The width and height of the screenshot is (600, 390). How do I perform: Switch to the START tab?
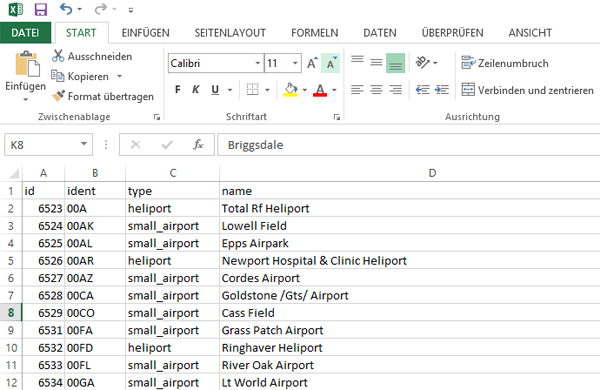coord(81,33)
